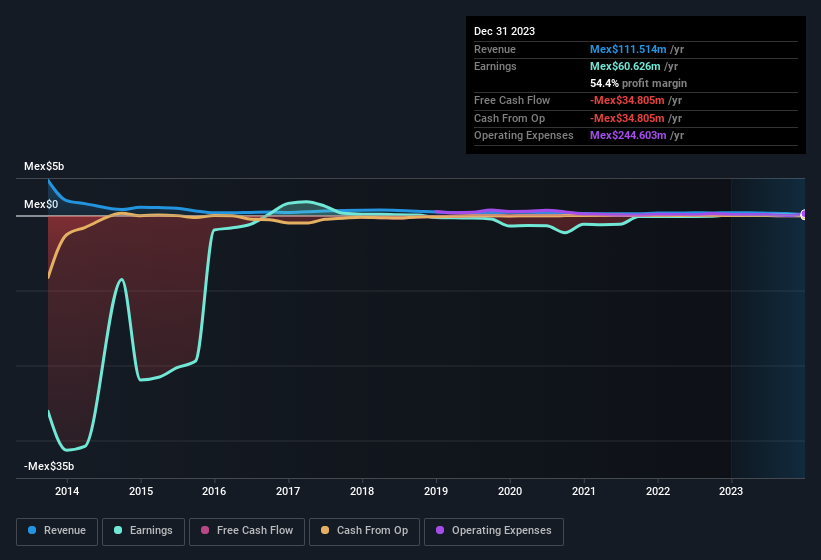The width and height of the screenshot is (821, 560).
Task: Click the Mex$0 axis label
Action: click(41, 204)
